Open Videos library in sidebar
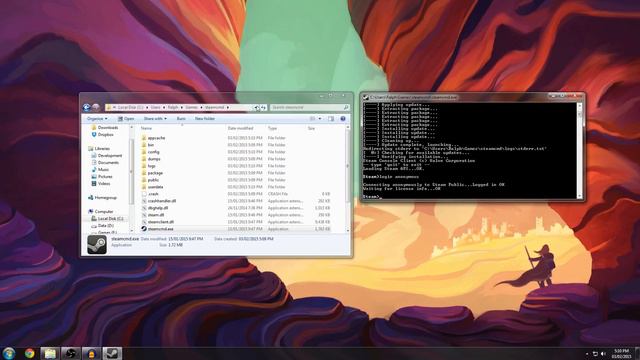 point(101,184)
